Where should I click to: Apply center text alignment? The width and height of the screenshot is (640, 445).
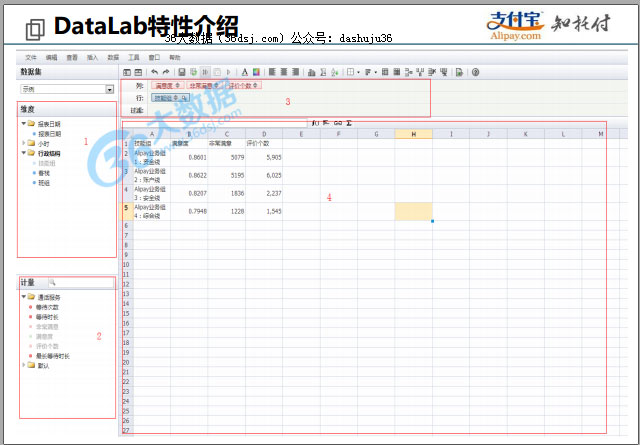(284, 72)
